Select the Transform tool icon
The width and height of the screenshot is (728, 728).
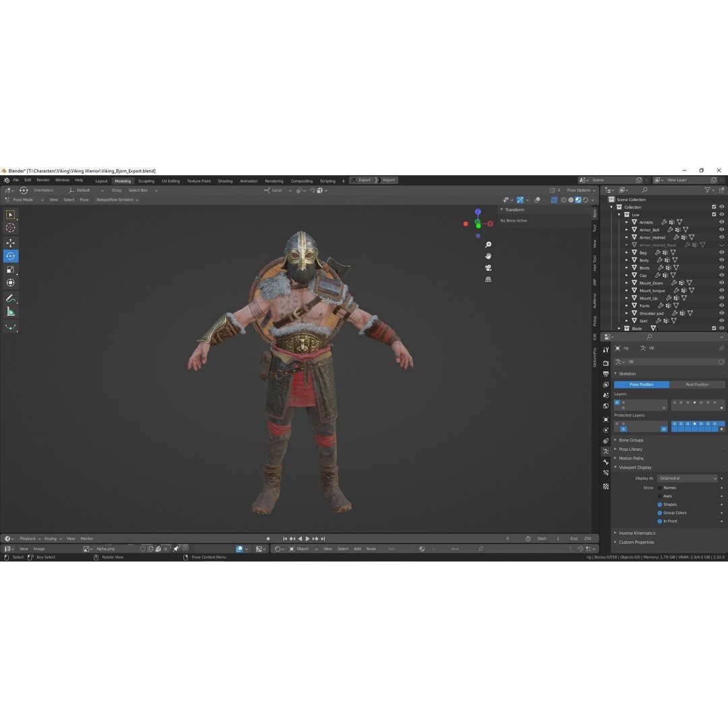point(10,282)
